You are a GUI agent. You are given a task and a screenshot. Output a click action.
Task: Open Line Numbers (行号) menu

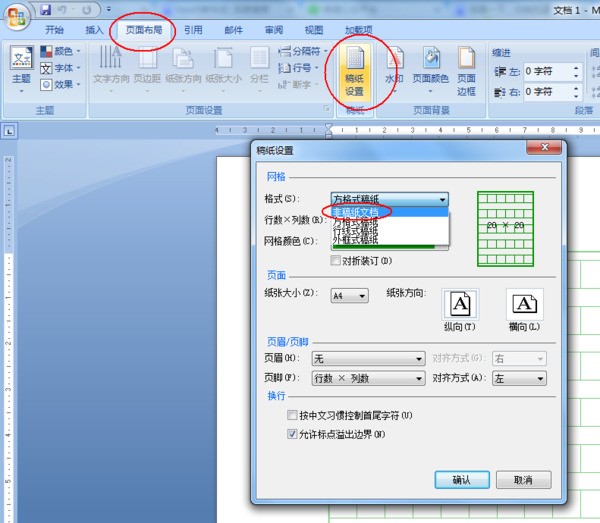coord(298,68)
